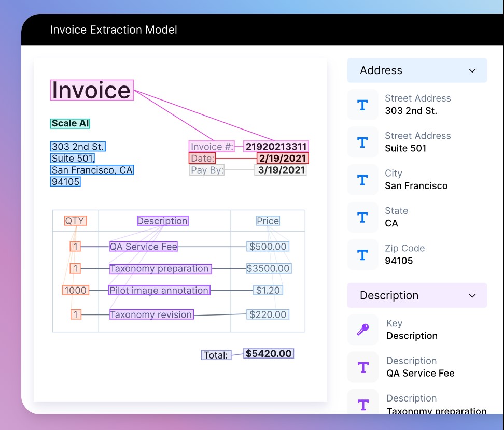Select the Scale AI company name label
This screenshot has height=430, width=504.
pos(71,123)
